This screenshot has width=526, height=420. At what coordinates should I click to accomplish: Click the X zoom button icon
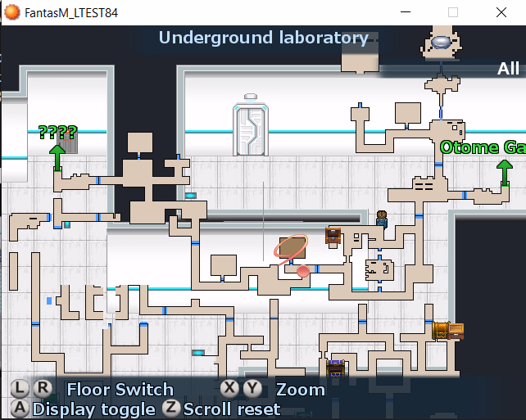(x=231, y=389)
